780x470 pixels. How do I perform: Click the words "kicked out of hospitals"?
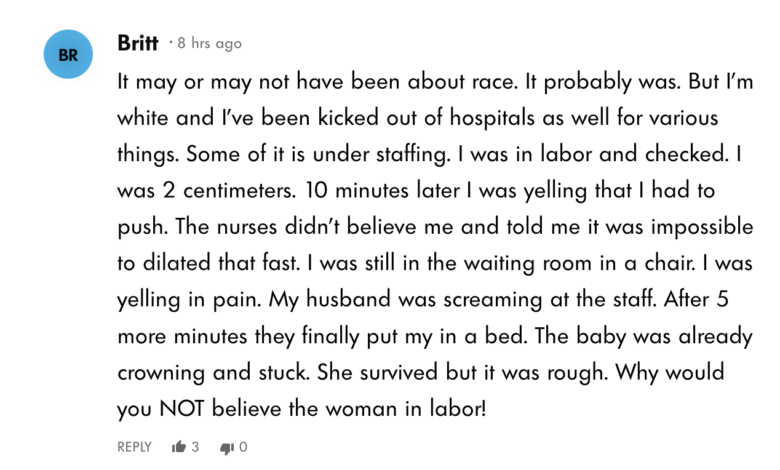pos(401,120)
